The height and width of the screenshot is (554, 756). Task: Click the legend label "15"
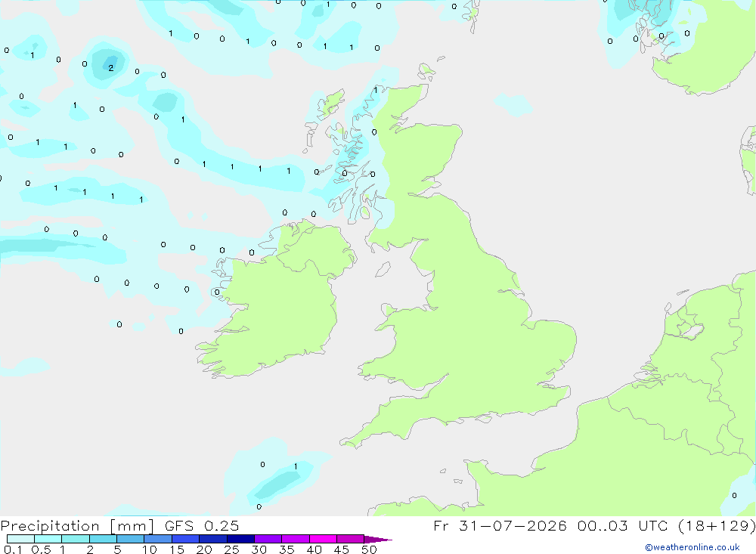tap(177, 549)
